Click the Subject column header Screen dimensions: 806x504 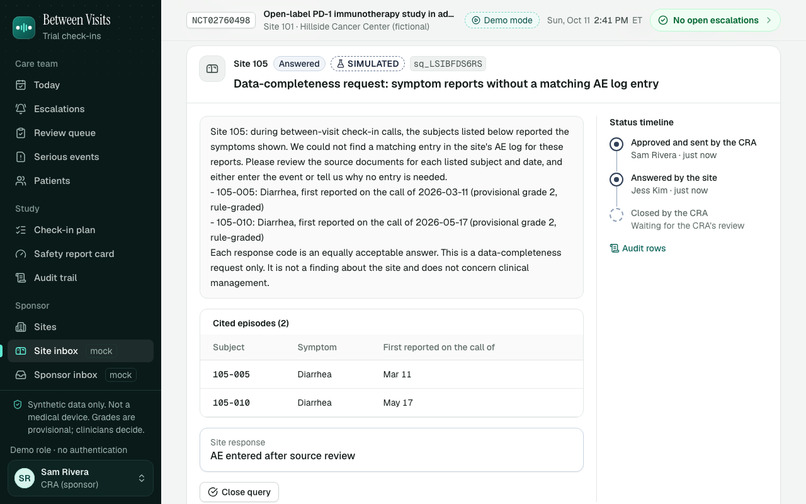coord(229,347)
